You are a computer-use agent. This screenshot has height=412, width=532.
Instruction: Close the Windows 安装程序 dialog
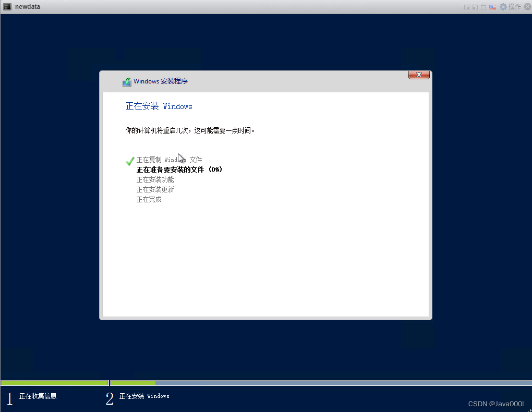(419, 75)
